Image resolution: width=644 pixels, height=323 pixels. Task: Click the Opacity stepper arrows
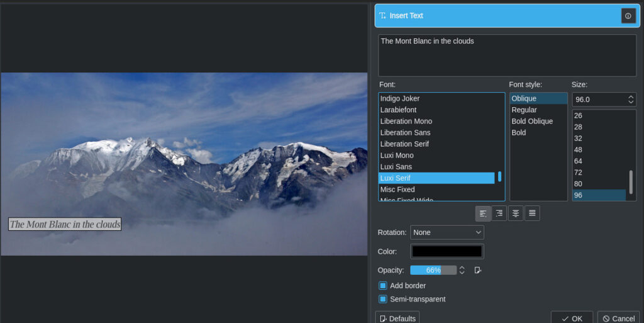pyautogui.click(x=462, y=270)
